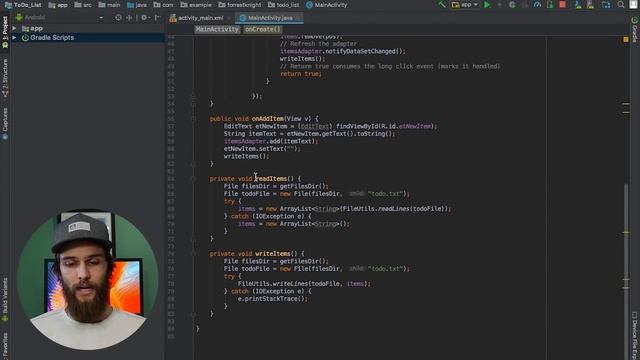Open the Captures tool window tab
This screenshot has height=360, width=640.
[x=5, y=124]
